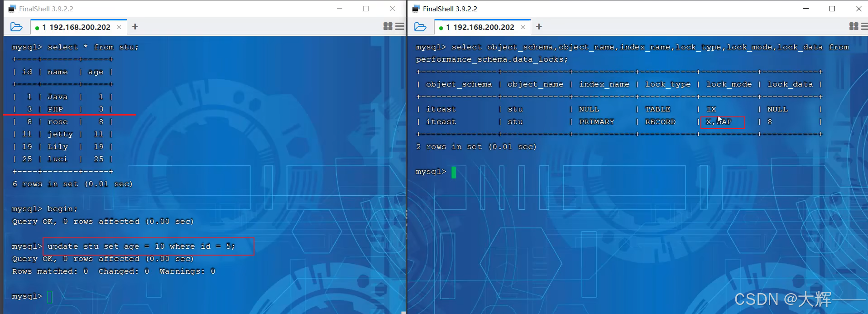Maximize the left FinalShell window

tap(366, 9)
